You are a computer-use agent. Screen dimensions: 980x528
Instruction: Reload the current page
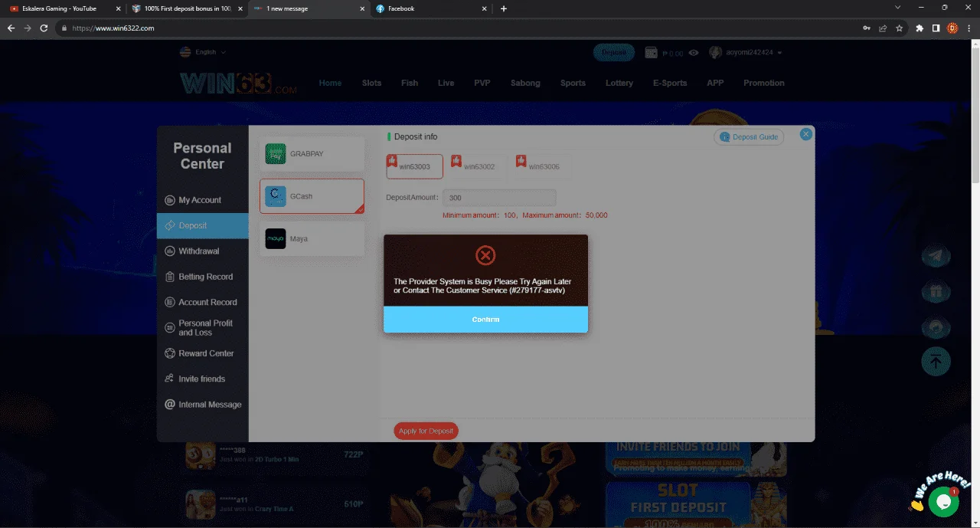click(x=44, y=28)
